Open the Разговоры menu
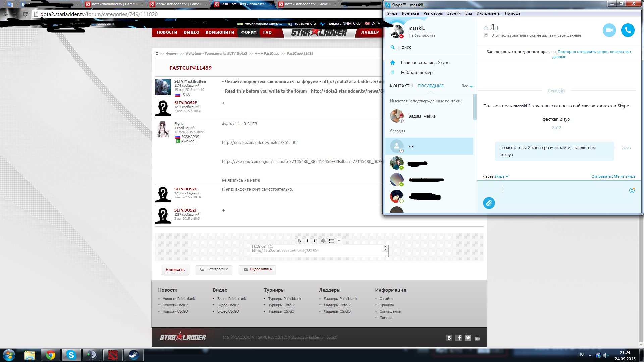This screenshot has width=644, height=362. 433,13
